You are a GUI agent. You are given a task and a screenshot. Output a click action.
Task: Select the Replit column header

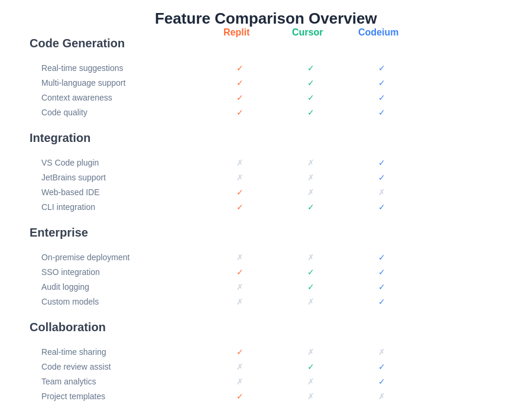(236, 33)
